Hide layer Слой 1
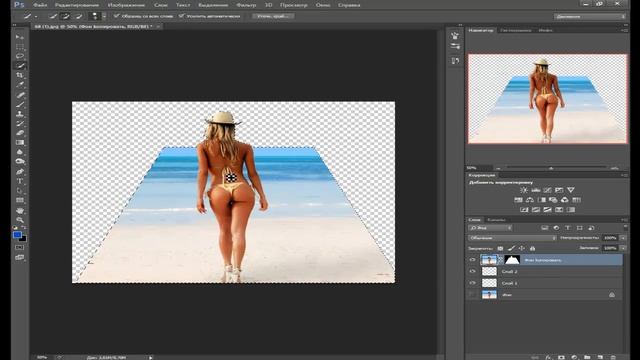Image resolution: width=640 pixels, height=360 pixels. (472, 283)
